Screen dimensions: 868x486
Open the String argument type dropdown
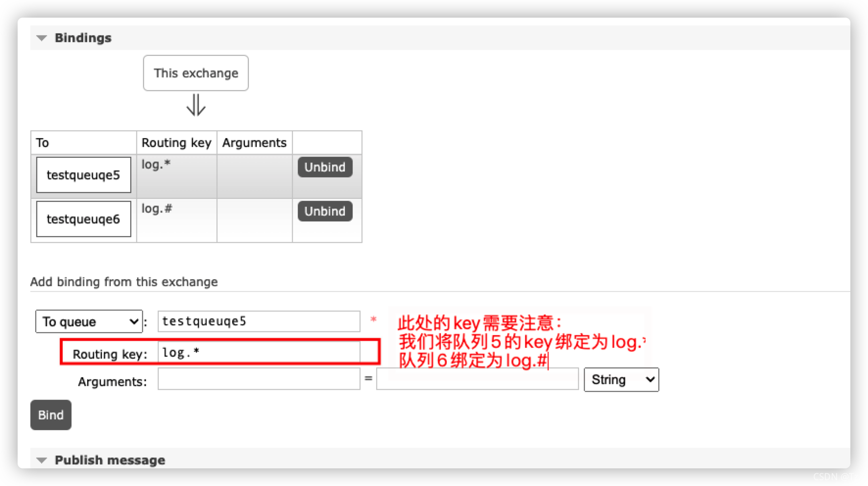(x=621, y=380)
